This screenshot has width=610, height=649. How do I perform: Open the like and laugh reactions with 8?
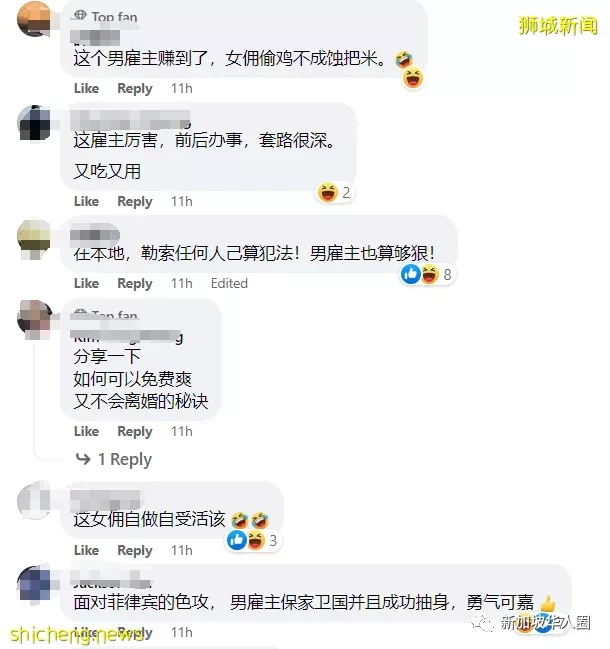(x=427, y=274)
